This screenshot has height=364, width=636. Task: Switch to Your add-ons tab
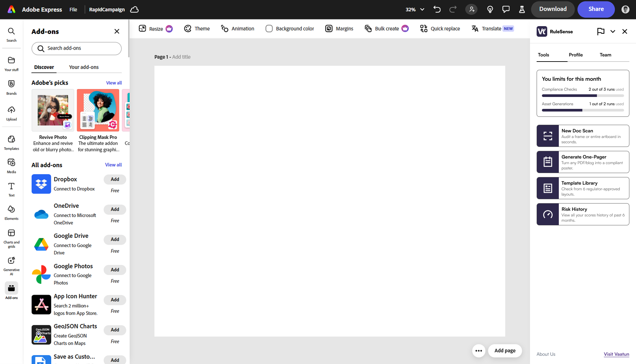pyautogui.click(x=83, y=67)
